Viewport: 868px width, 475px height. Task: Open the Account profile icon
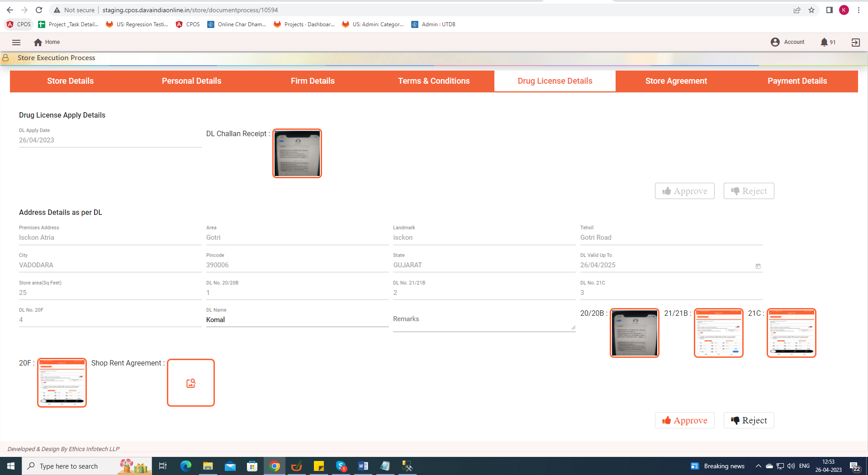[x=775, y=42]
